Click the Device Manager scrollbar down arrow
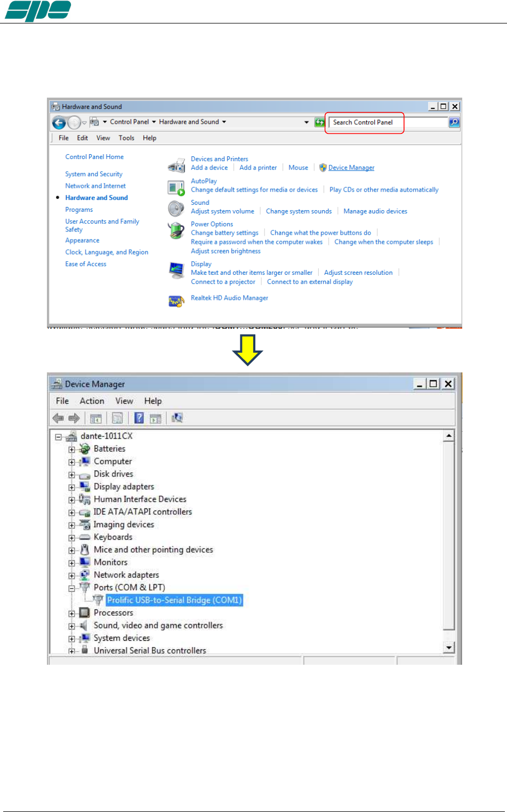Screen dimensions: 507x812 (449, 648)
